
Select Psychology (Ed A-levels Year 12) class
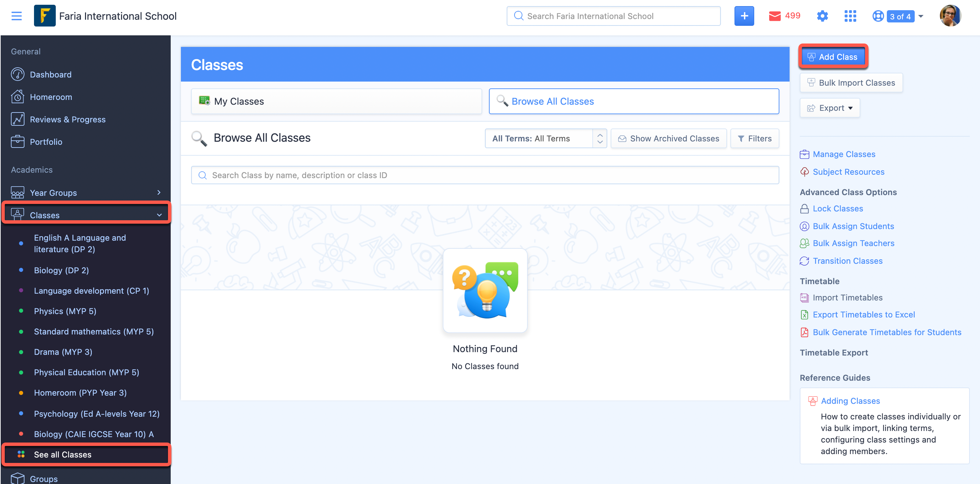coord(97,414)
